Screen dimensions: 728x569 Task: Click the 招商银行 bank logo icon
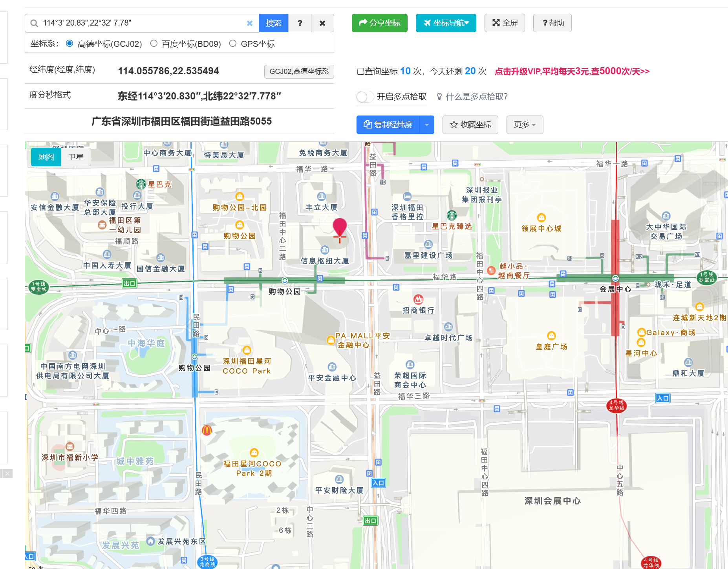[x=418, y=299]
